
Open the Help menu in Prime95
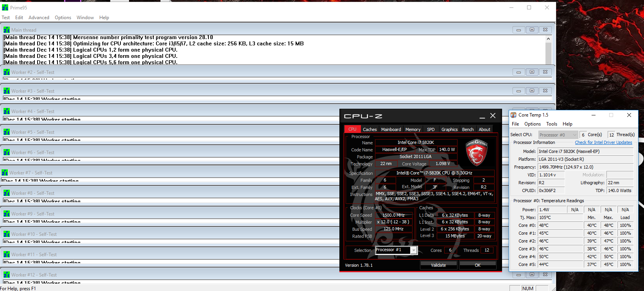coord(104,18)
